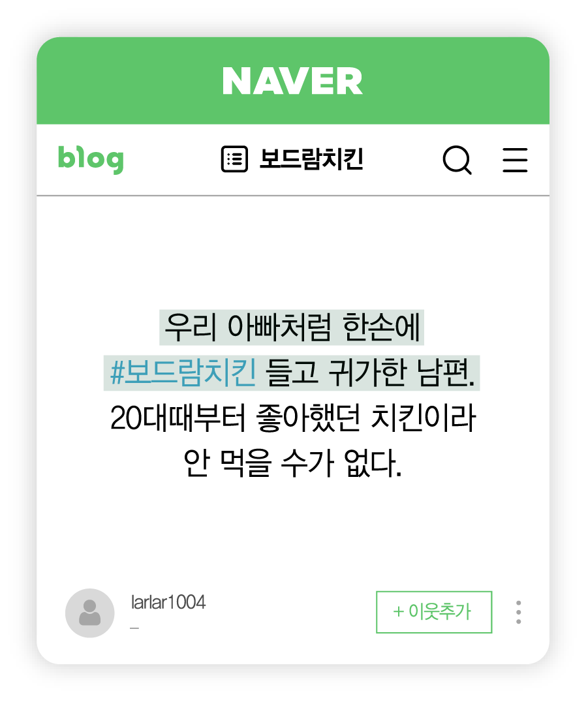This screenshot has height=702, width=588.
Task: Click the gray profile avatar icon
Action: pyautogui.click(x=90, y=613)
